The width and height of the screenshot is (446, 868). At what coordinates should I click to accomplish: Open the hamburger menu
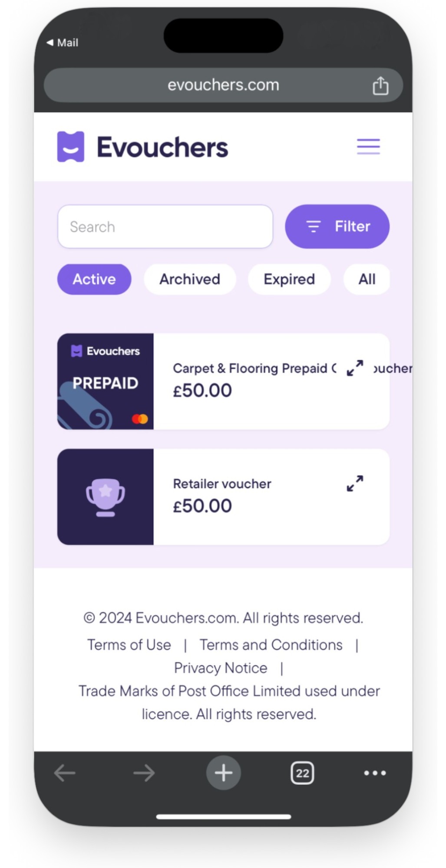[368, 147]
